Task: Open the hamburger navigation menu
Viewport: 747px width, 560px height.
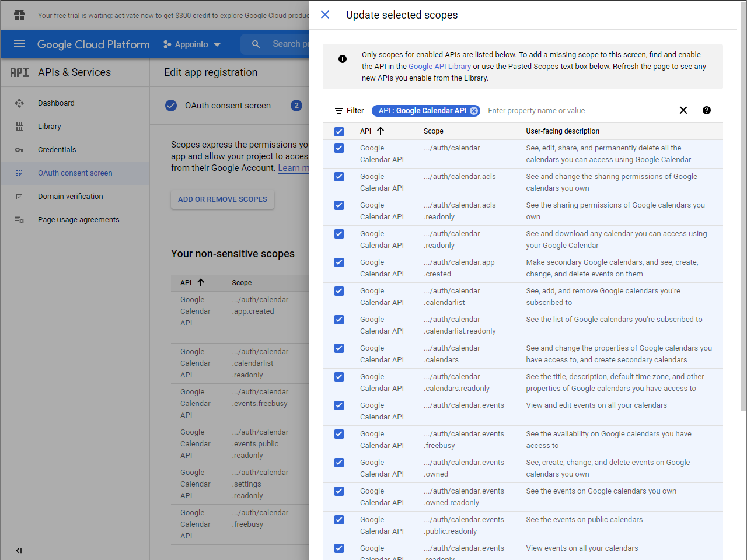Action: tap(19, 44)
